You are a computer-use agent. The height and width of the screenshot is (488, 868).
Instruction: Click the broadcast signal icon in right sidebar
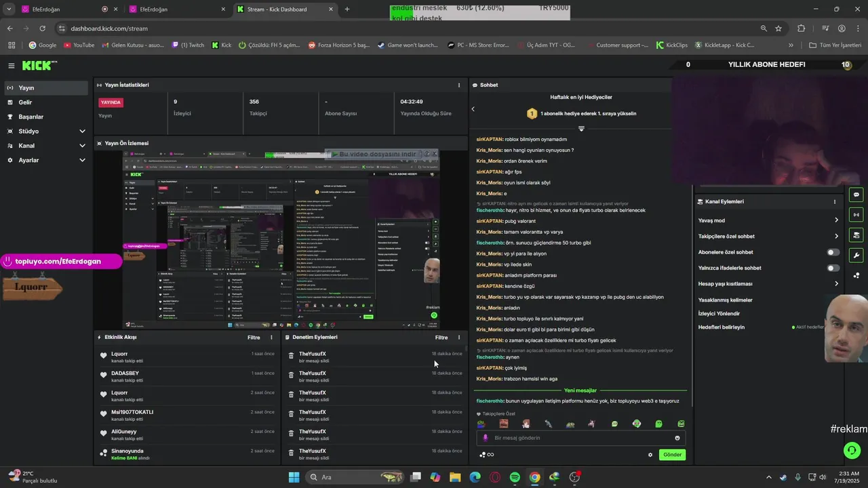(x=856, y=215)
